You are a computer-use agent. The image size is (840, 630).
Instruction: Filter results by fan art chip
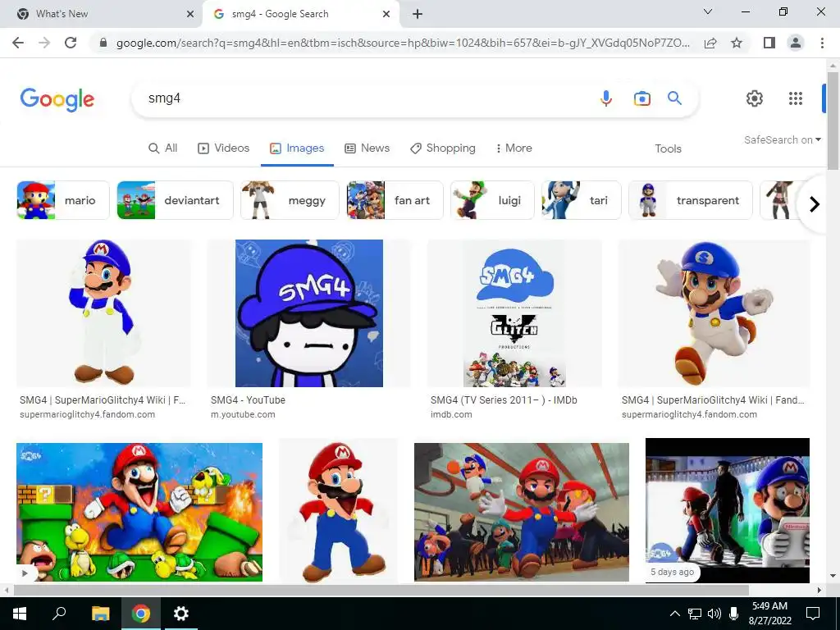[395, 200]
